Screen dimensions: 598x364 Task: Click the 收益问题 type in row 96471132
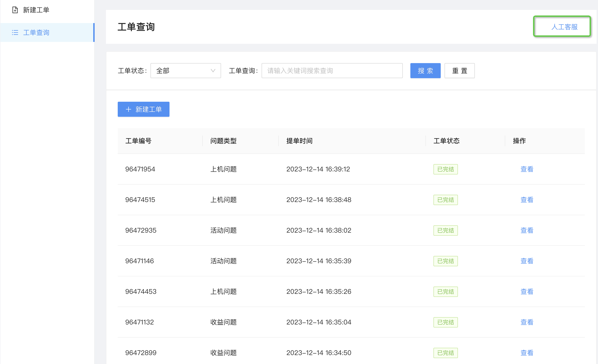(223, 322)
